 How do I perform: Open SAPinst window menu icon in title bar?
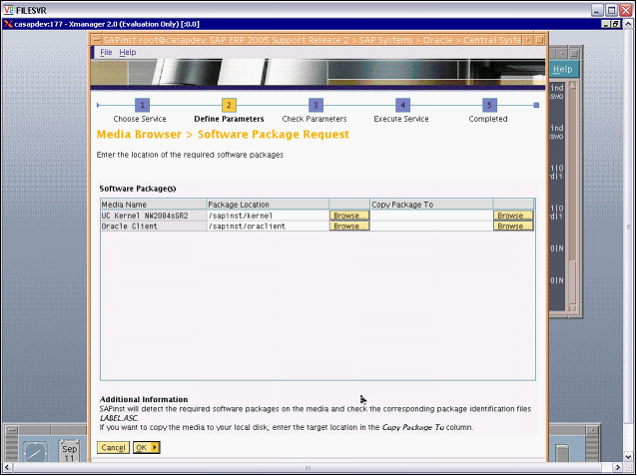click(x=96, y=39)
